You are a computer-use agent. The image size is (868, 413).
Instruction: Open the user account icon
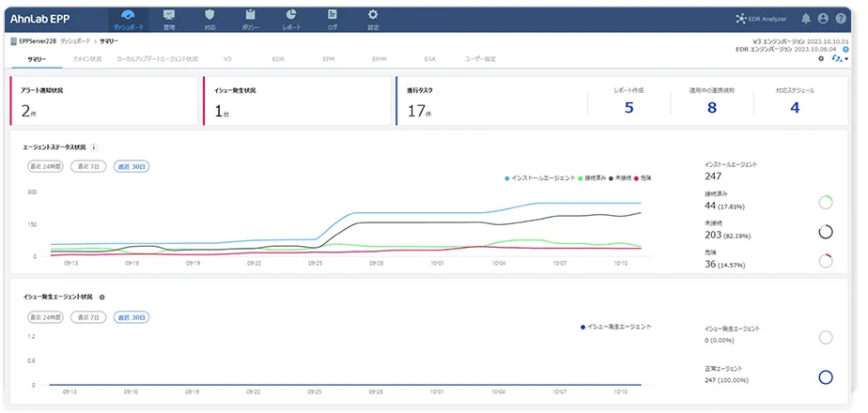tap(823, 19)
